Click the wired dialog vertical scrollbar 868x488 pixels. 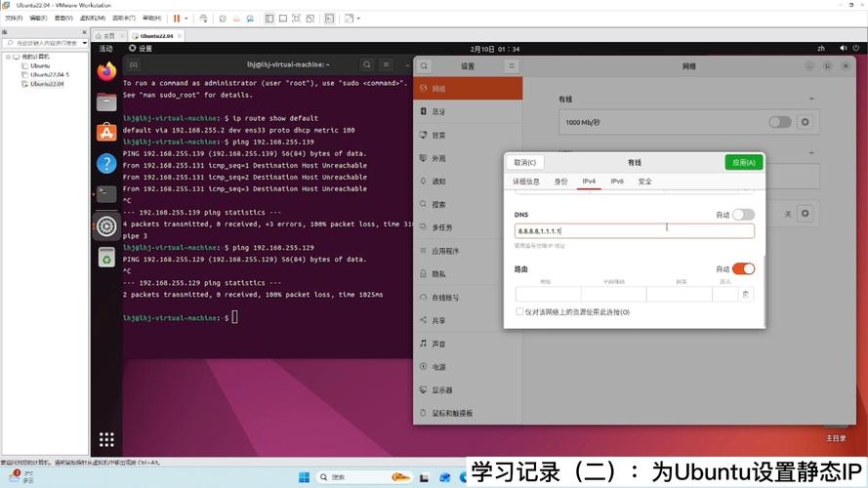pos(764,291)
